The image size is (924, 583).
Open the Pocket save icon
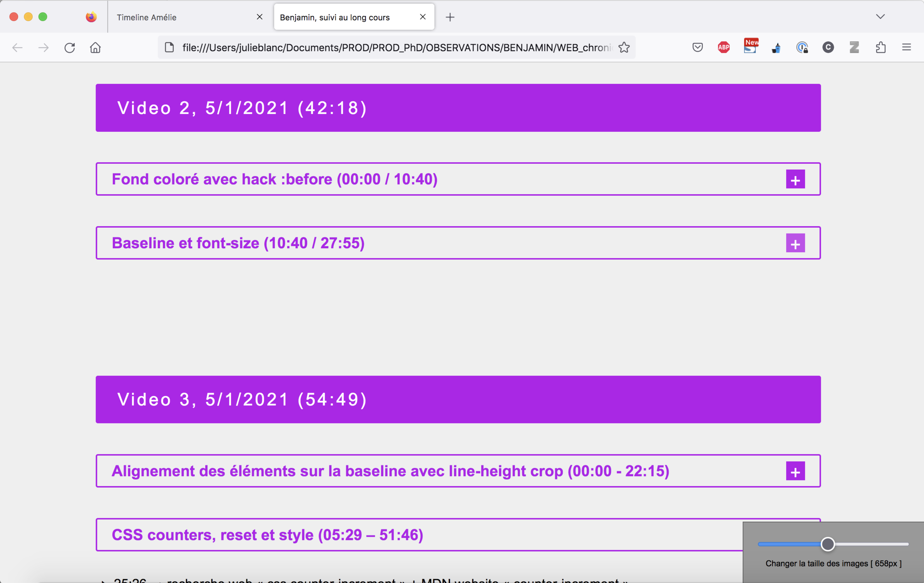click(x=697, y=47)
